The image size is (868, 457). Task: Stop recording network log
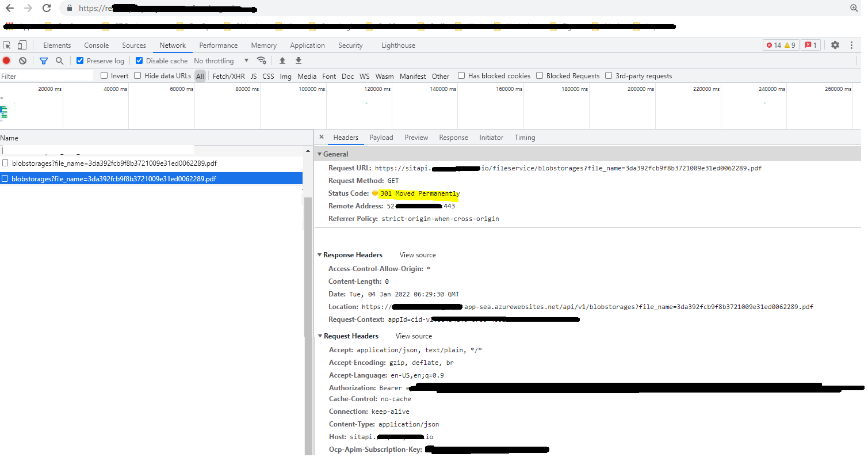(x=6, y=60)
